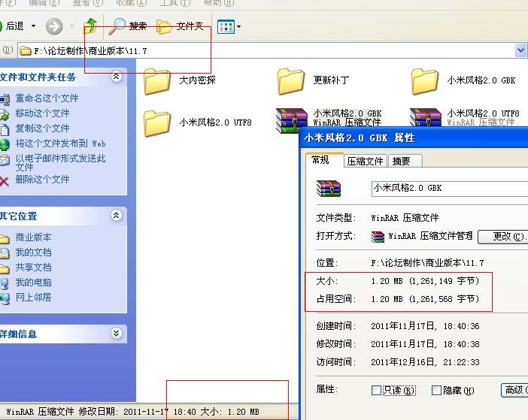Click the 大内密探 folder name
This screenshot has width=528, height=420.
click(197, 80)
